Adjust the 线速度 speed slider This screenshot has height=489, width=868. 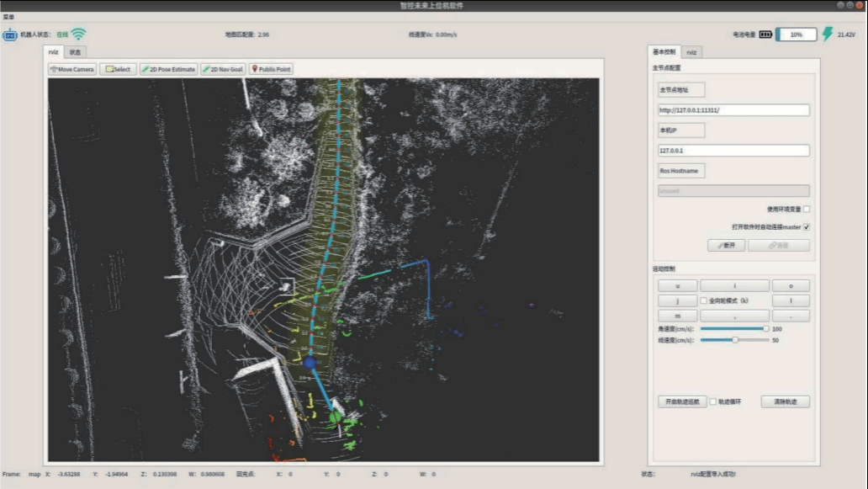[735, 340]
